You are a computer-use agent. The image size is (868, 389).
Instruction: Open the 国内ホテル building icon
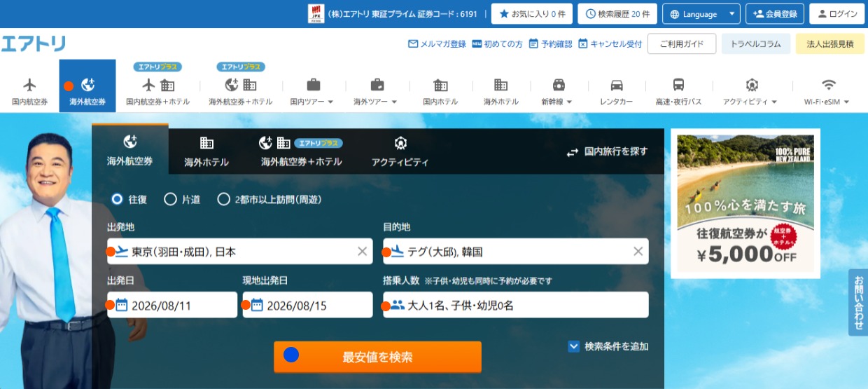[440, 86]
